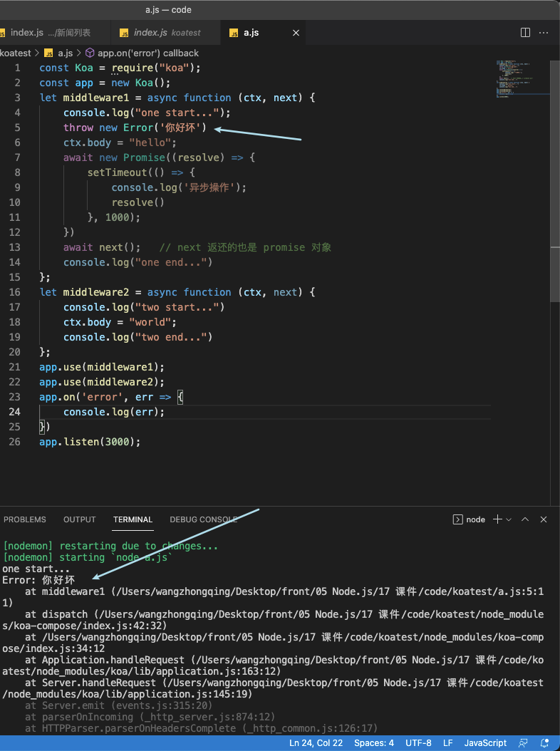Click line number 5 in gutter

pyautogui.click(x=17, y=128)
